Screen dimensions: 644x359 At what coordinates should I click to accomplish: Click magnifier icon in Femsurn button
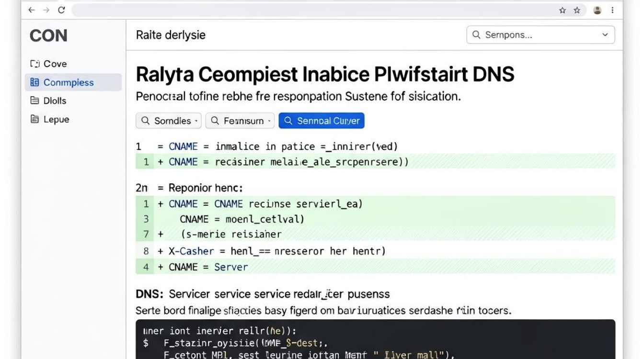tap(215, 121)
